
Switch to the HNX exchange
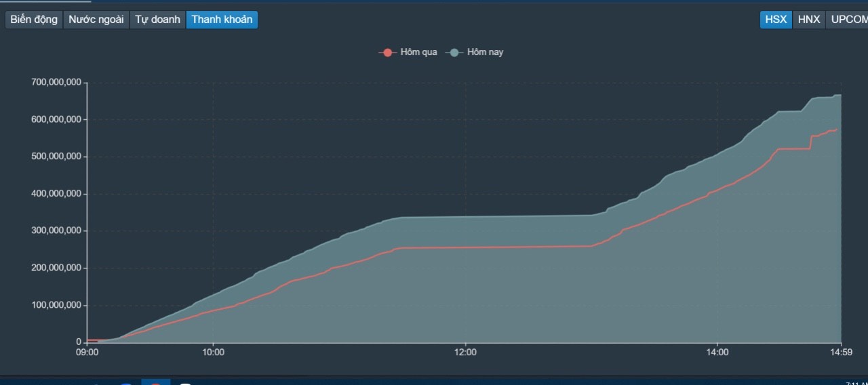809,20
